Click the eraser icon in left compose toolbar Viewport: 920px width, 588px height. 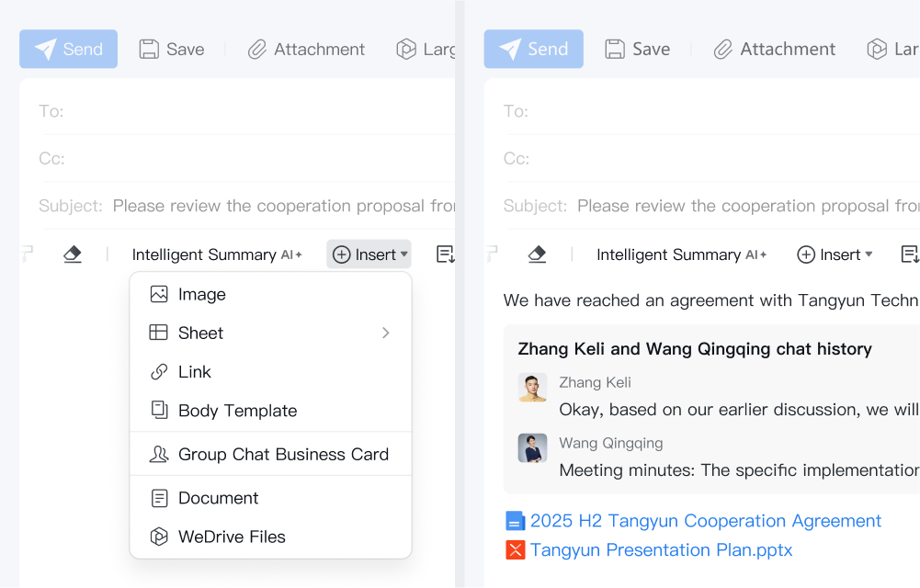click(73, 254)
